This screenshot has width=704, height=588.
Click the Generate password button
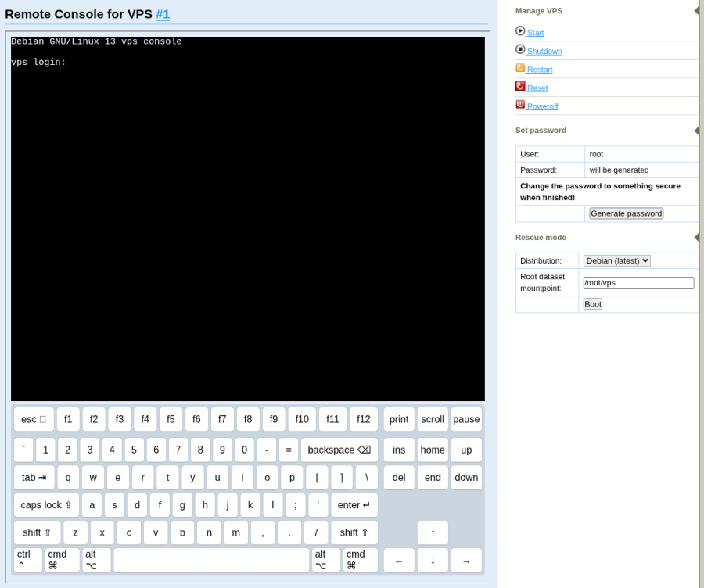click(627, 213)
